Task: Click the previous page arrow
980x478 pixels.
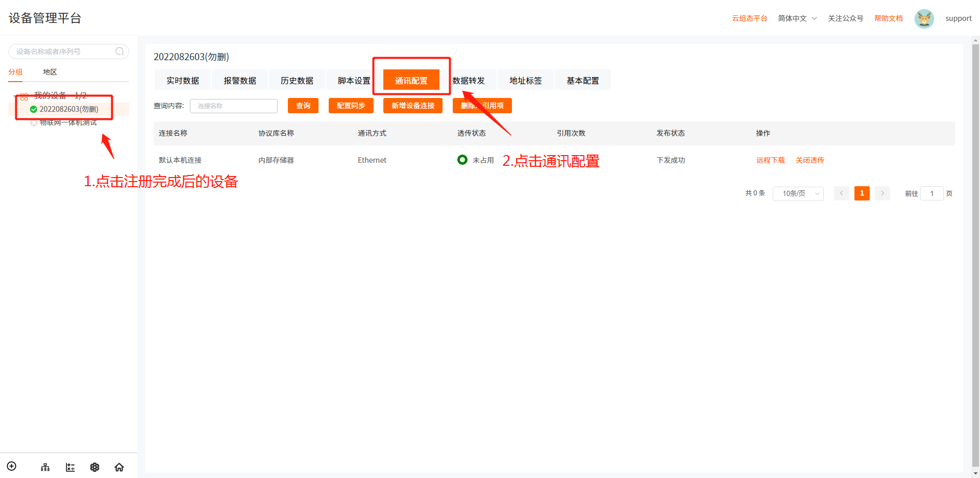Action: tap(842, 193)
